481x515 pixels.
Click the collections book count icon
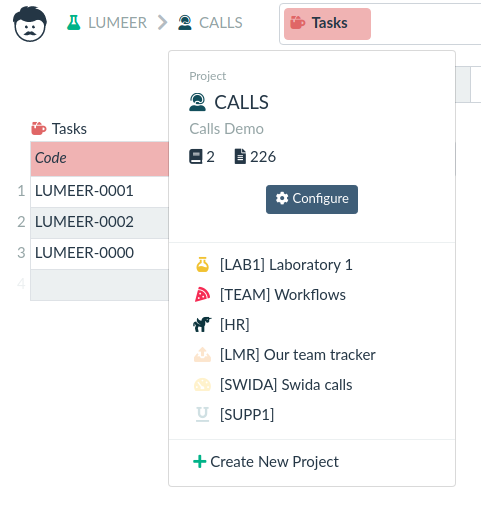196,157
